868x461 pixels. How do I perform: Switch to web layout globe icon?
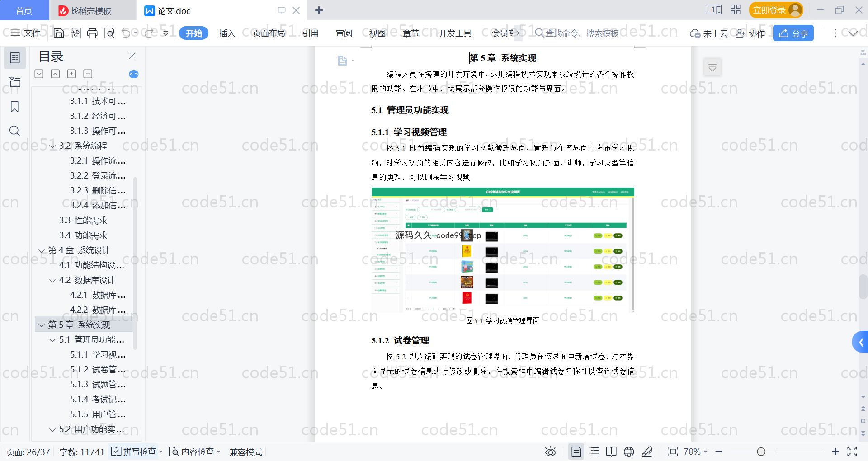[x=629, y=452]
